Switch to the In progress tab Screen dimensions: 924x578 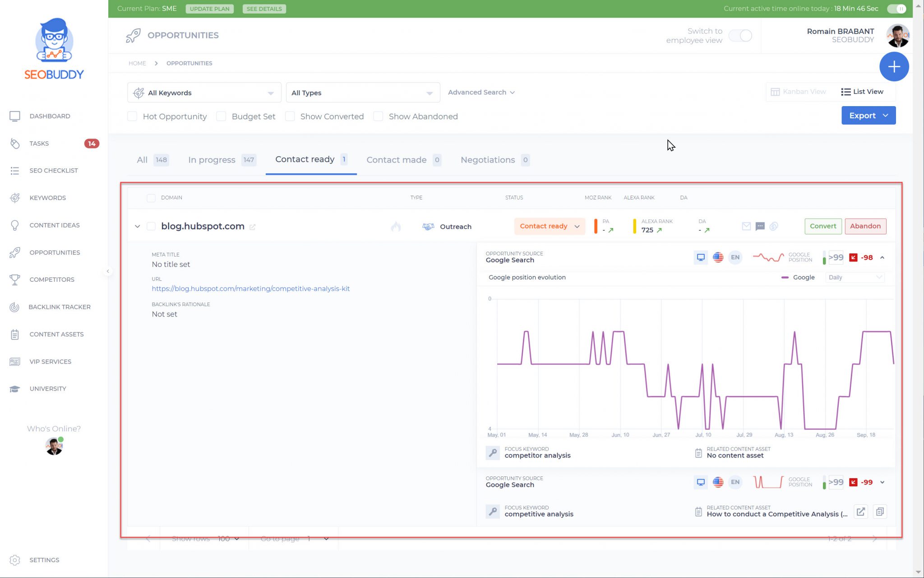[x=212, y=159]
